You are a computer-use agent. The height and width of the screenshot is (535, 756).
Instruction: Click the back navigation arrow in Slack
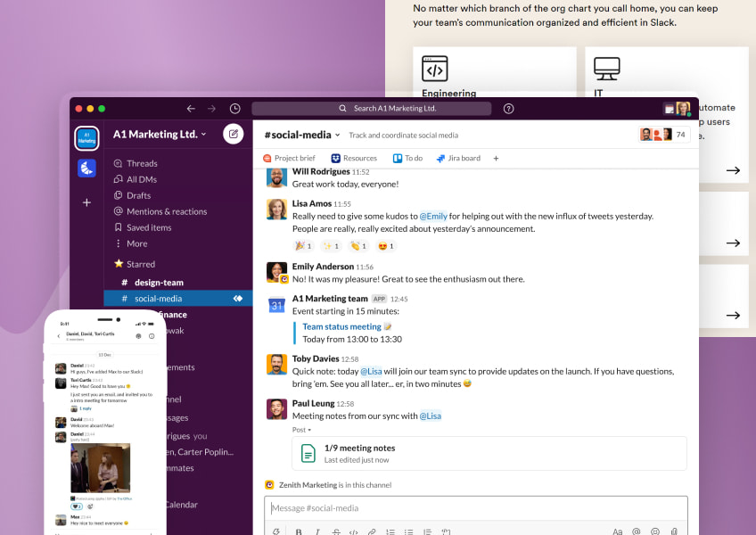point(191,109)
